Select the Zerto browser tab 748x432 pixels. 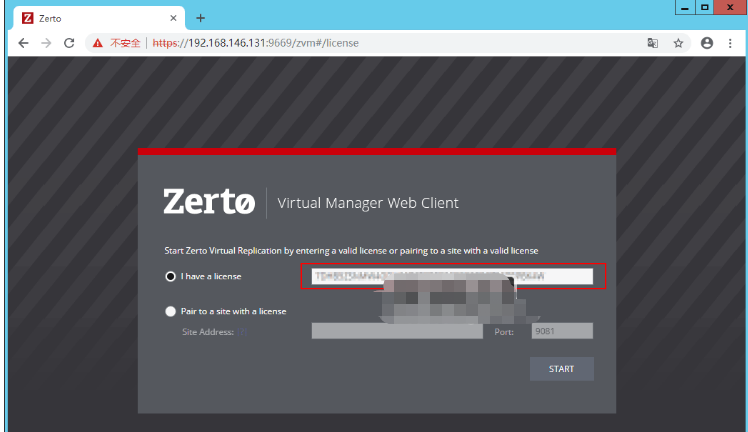tap(99, 18)
